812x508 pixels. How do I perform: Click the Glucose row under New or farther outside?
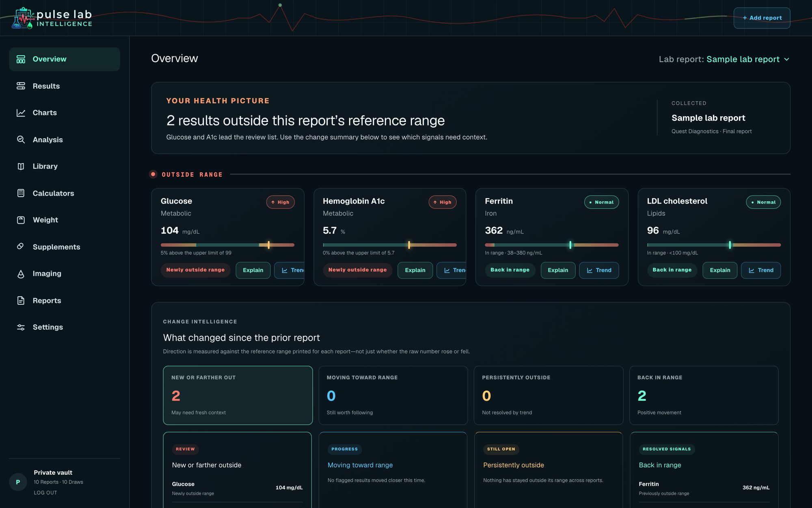(x=237, y=488)
